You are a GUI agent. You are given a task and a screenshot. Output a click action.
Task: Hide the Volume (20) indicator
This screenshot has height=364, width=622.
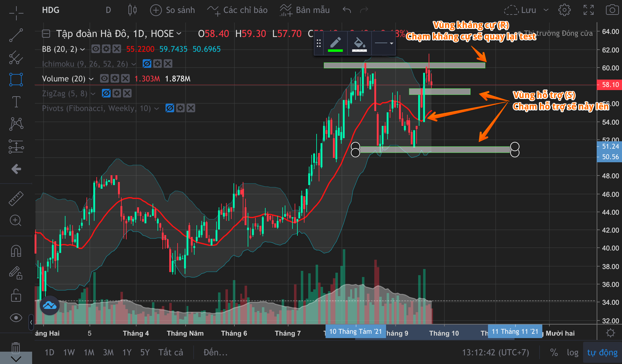[x=104, y=79]
